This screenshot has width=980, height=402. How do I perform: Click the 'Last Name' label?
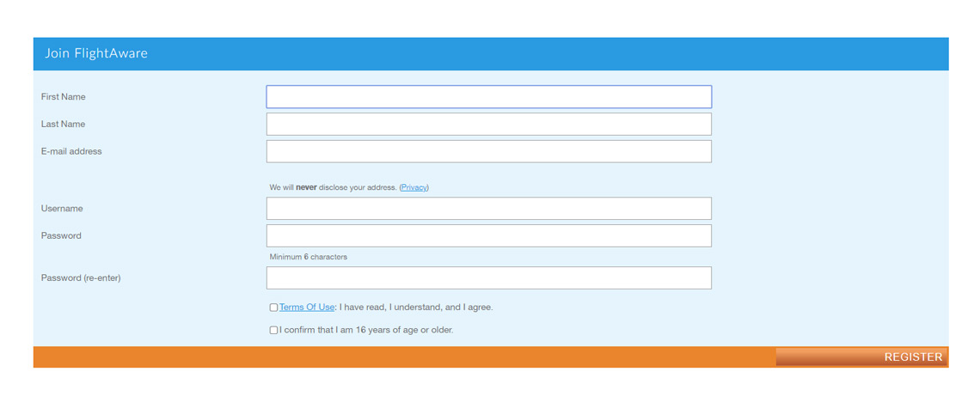(x=63, y=125)
